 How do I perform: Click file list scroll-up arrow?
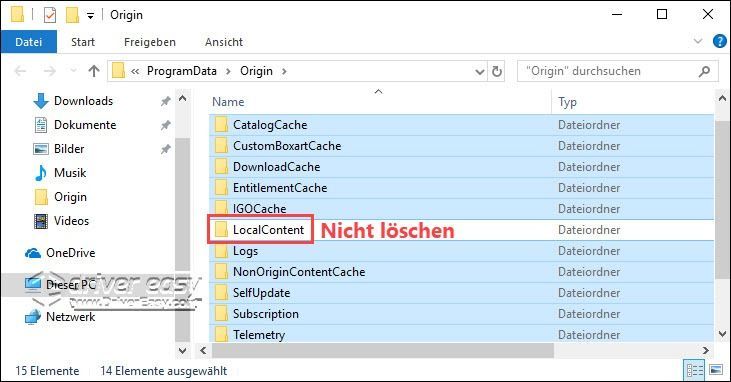[722, 98]
